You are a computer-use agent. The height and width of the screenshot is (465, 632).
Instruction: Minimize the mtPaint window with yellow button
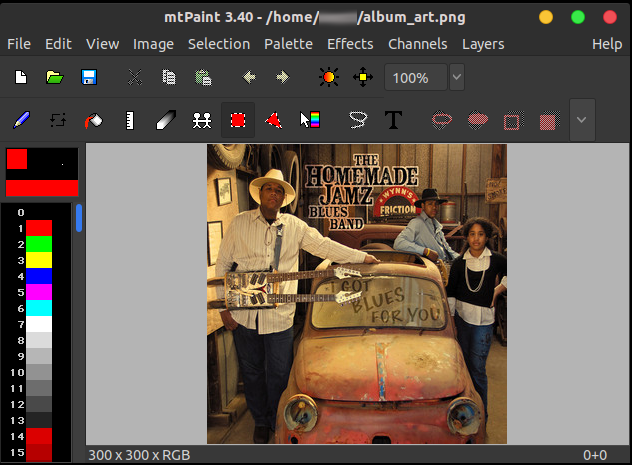point(546,17)
